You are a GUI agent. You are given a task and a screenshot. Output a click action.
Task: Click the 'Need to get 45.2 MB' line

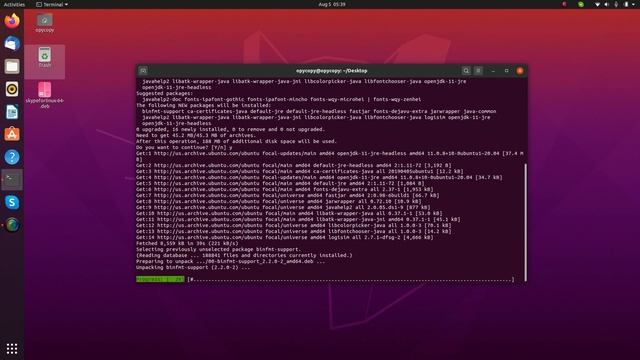click(x=196, y=135)
